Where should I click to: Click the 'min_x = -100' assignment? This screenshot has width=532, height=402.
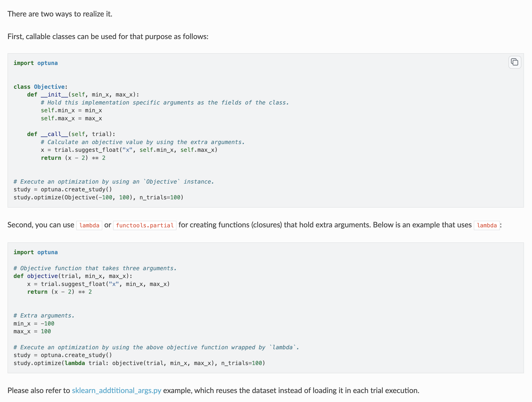[x=34, y=324]
